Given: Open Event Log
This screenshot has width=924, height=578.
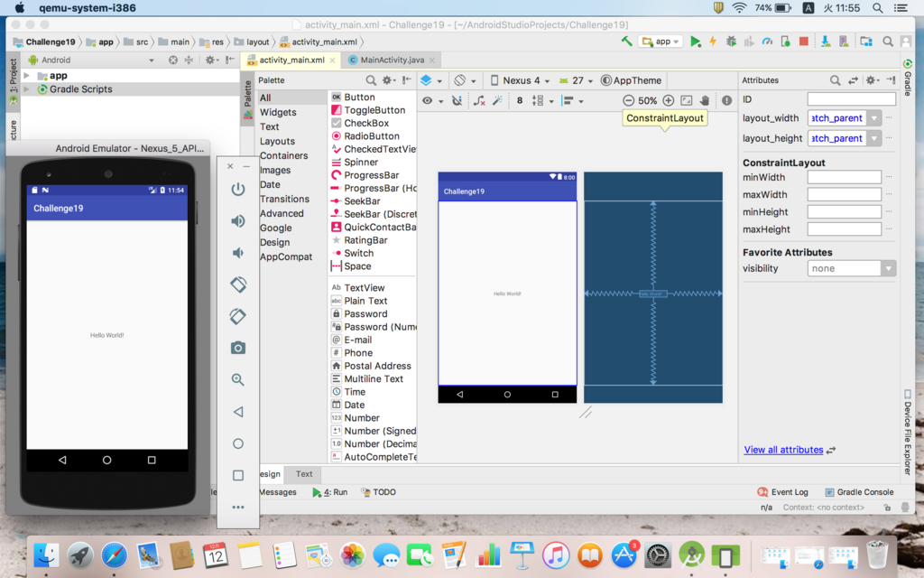Looking at the screenshot, I should pos(782,492).
